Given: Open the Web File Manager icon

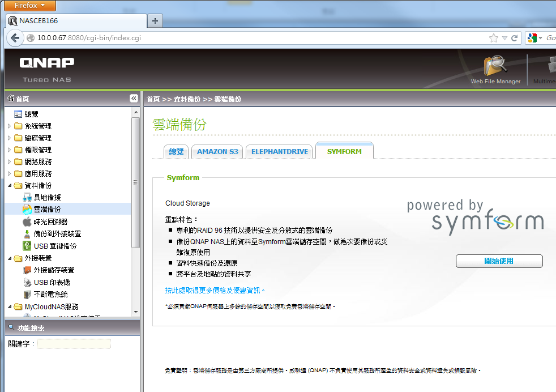Looking at the screenshot, I should (496, 66).
